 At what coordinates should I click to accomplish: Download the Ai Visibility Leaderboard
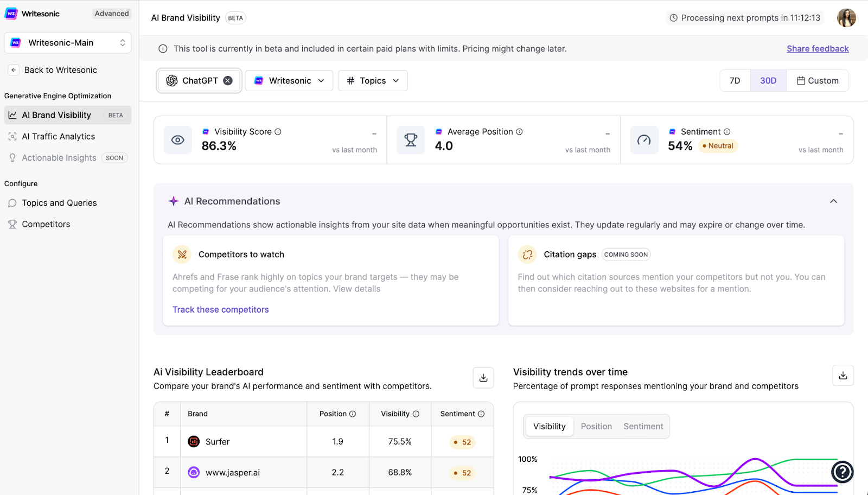click(483, 378)
